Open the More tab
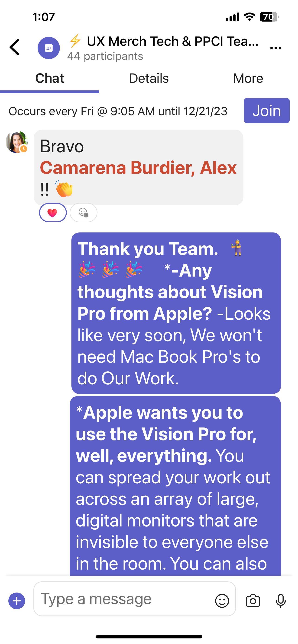 coord(248,78)
